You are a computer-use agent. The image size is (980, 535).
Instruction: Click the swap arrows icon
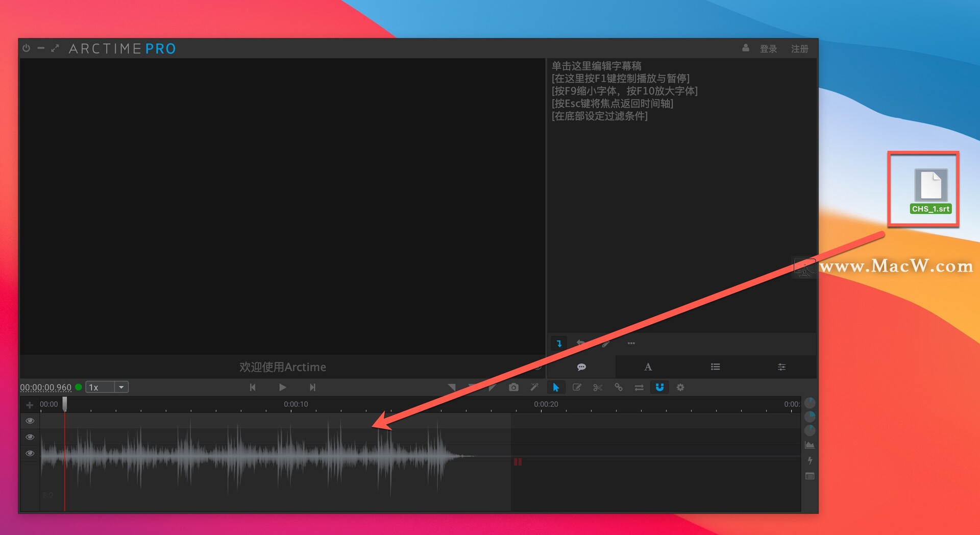pyautogui.click(x=639, y=387)
